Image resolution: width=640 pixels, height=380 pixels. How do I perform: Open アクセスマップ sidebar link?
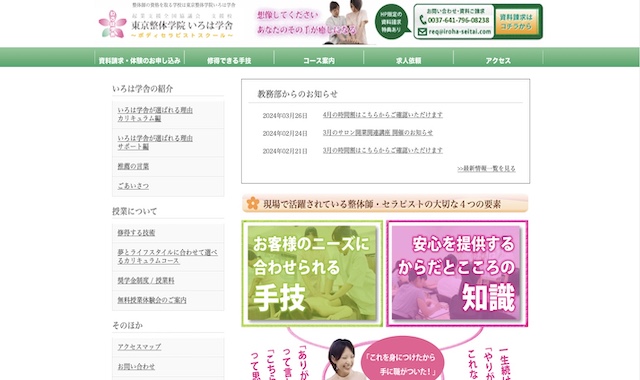click(139, 347)
